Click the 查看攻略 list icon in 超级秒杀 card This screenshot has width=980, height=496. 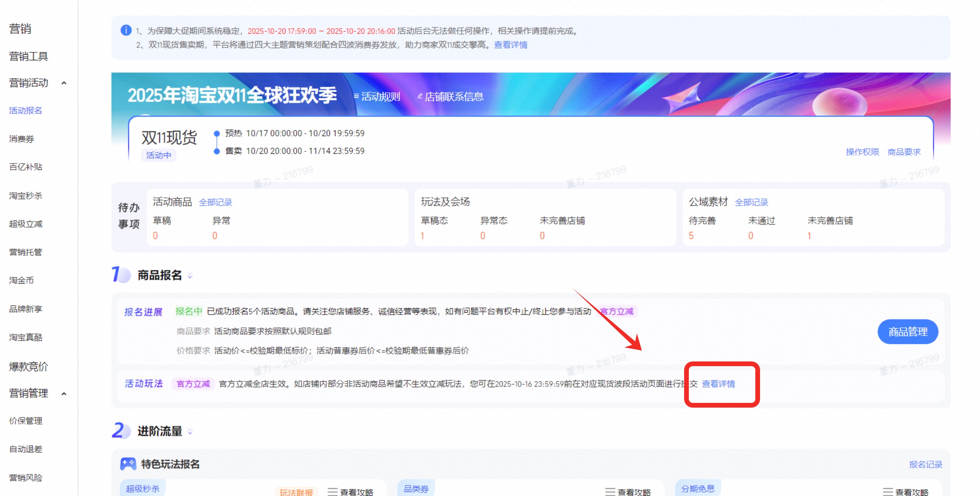point(333,492)
